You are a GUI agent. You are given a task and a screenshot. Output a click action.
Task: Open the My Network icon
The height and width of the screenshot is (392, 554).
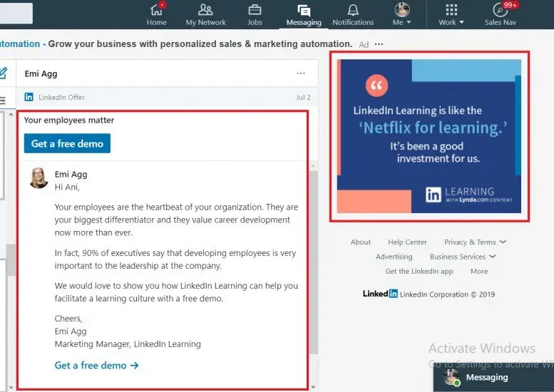(205, 10)
